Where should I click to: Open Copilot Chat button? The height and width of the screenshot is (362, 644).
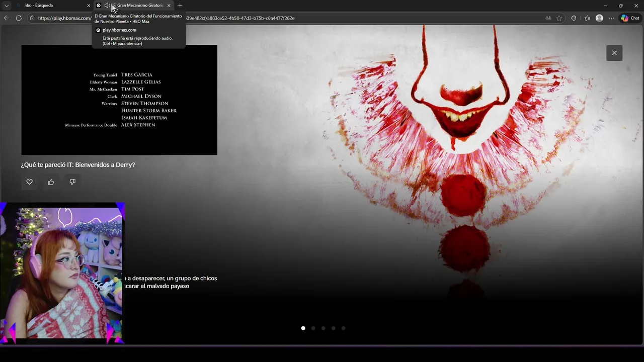[x=630, y=18]
